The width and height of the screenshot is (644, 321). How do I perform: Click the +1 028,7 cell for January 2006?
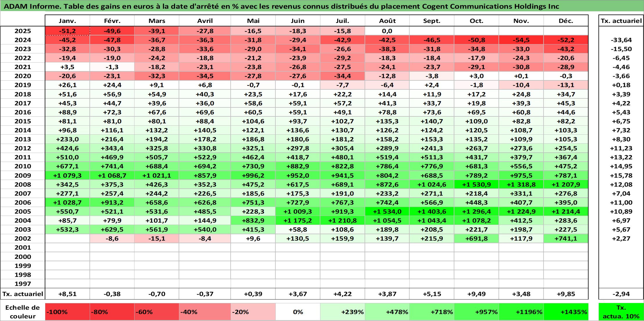(67, 203)
